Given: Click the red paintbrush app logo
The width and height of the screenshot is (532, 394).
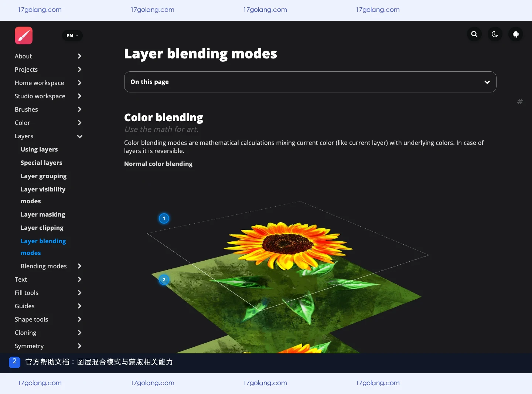Looking at the screenshot, I should pos(24,35).
